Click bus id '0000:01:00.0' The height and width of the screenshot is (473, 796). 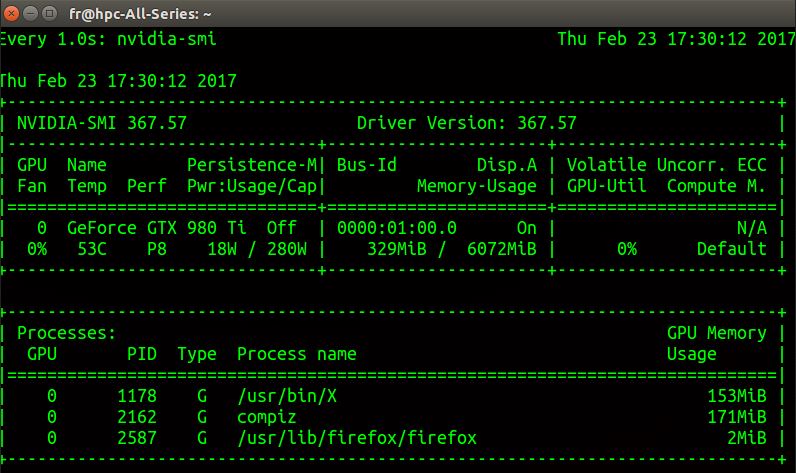click(396, 228)
